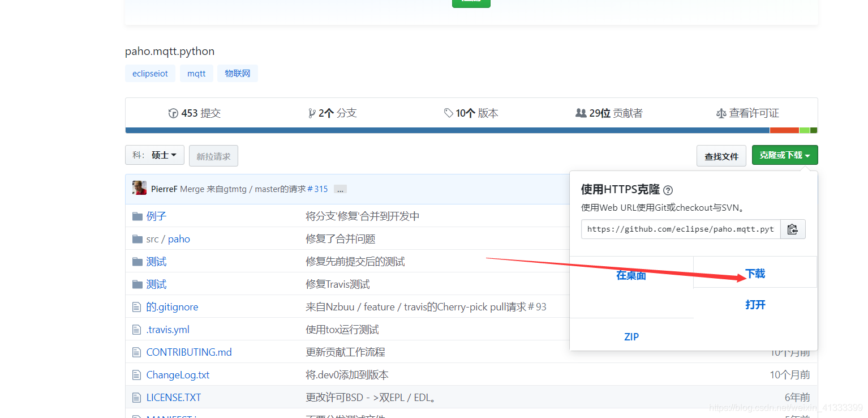Screen dimensions: 868x418
Task: Open the eclipseiot topic tag
Action: click(150, 74)
